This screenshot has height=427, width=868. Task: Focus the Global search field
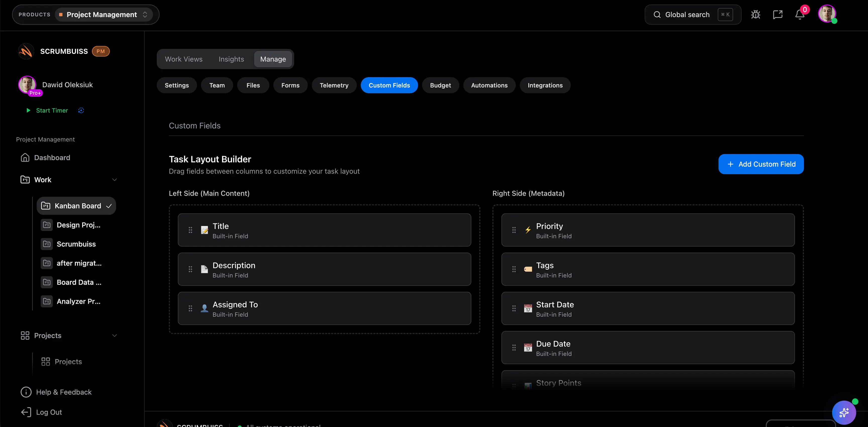687,15
